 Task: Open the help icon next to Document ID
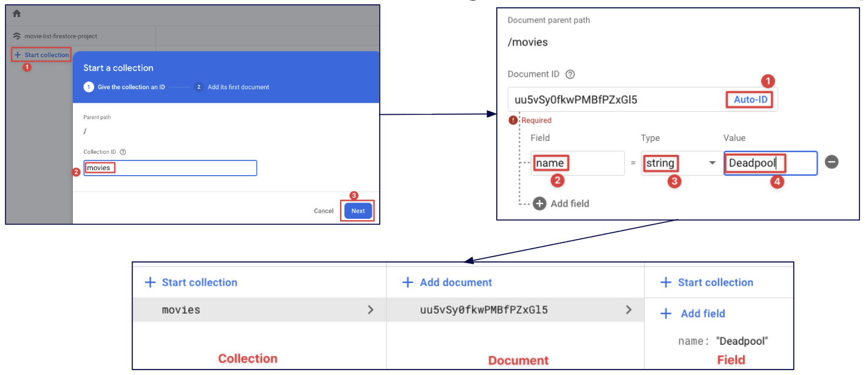click(570, 74)
